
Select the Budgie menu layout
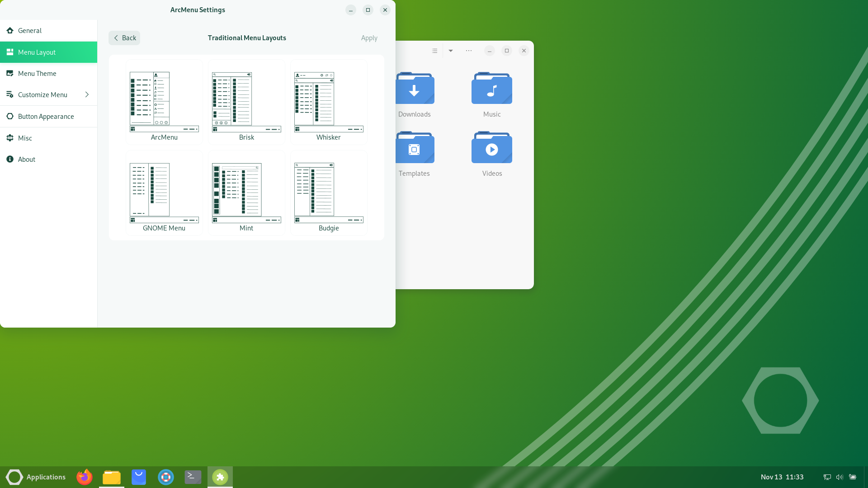pos(329,193)
